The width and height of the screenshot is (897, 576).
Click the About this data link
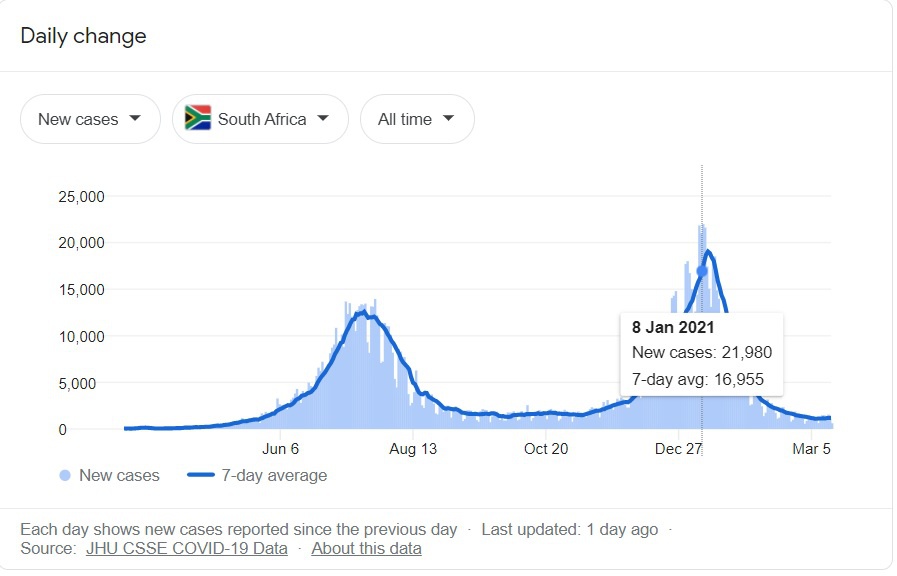366,548
